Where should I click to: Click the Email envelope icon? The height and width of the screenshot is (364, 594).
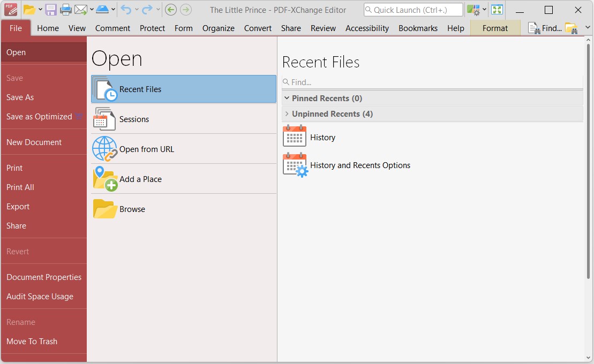pyautogui.click(x=81, y=10)
